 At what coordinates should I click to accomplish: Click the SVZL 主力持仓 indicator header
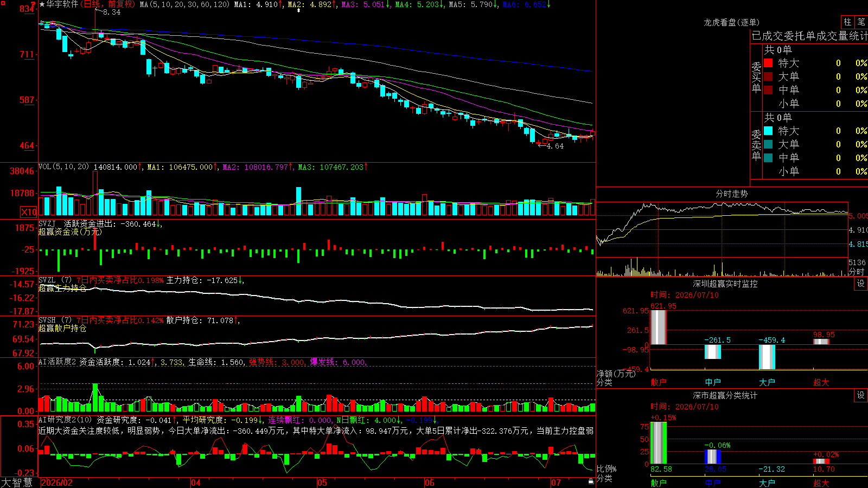[141, 280]
